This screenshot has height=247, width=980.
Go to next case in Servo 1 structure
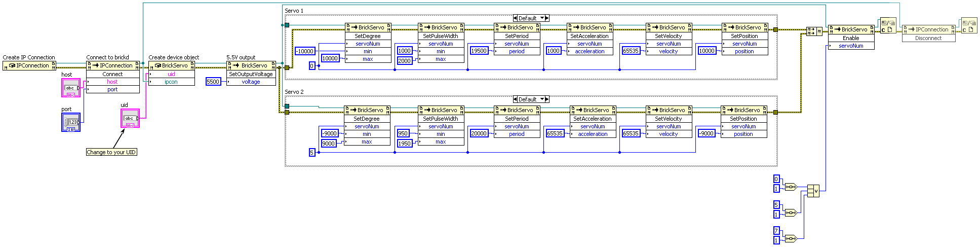coord(547,18)
